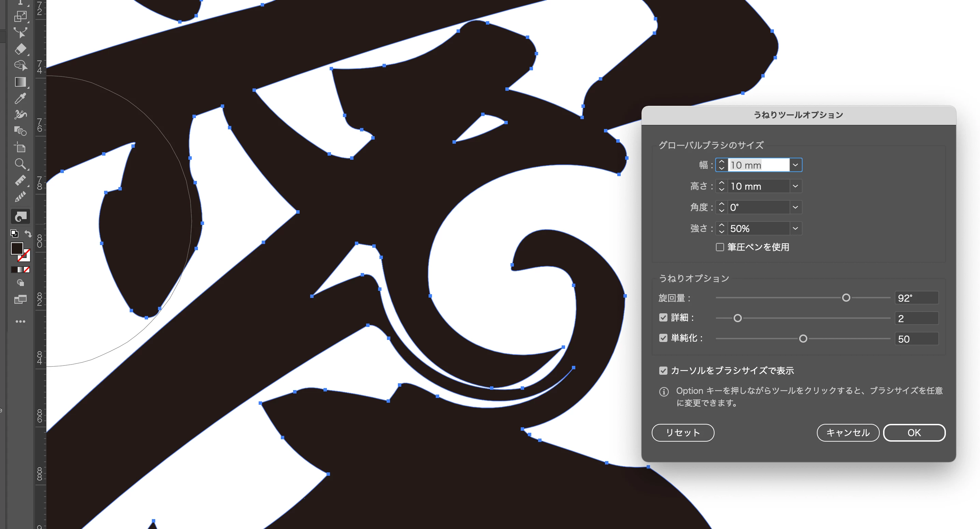Image resolution: width=980 pixels, height=529 pixels.
Task: Open the 幅 width dropdown
Action: 795,165
